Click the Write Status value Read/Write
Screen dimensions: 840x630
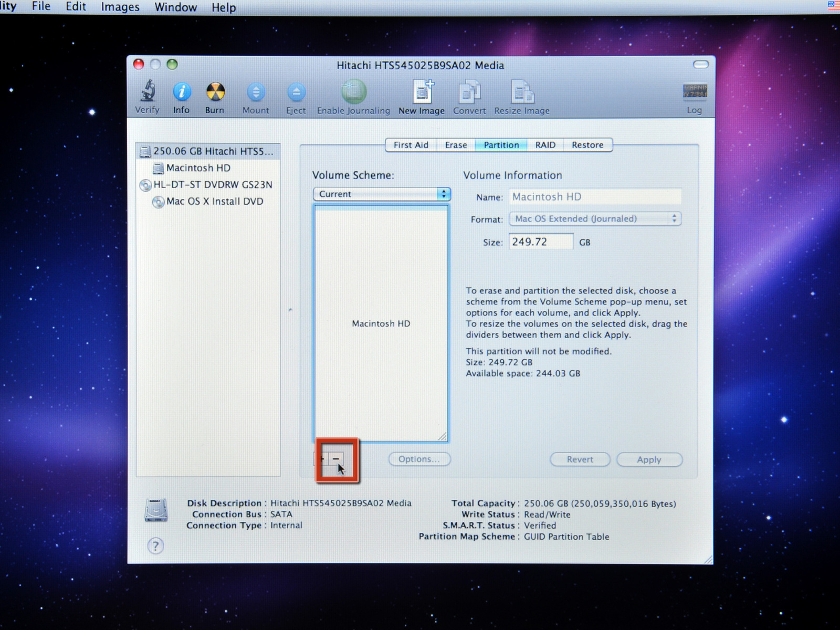coord(547,515)
